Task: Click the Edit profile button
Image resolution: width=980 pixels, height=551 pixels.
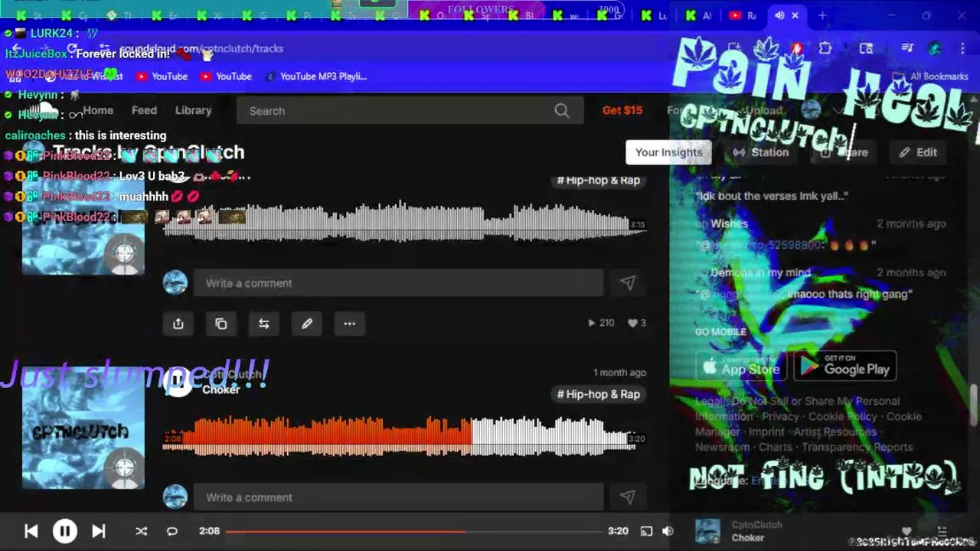Action: coord(918,152)
